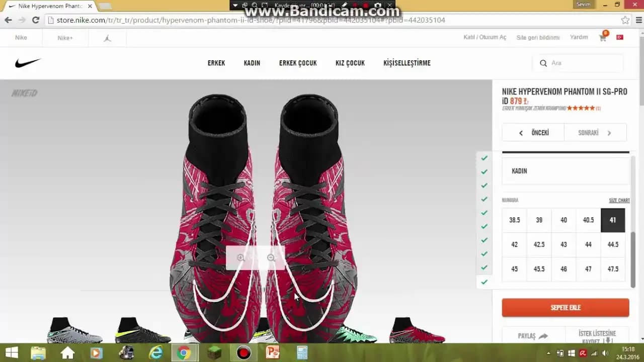644x362 pixels.
Task: Click the Turkish flag country icon
Action: [620, 38]
